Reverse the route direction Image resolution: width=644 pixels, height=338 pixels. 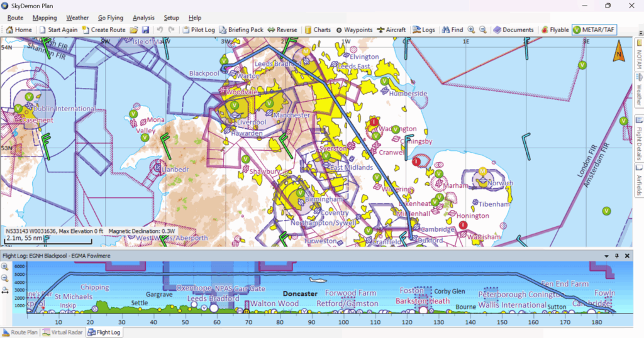[282, 30]
